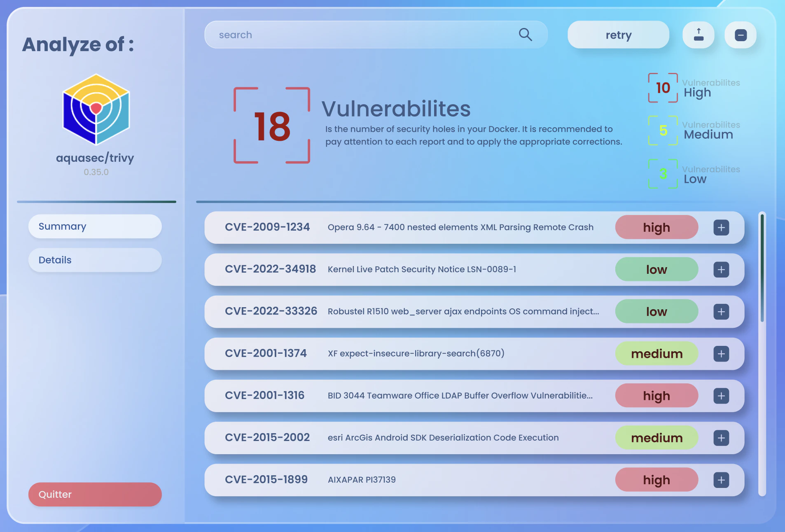
Task: Select the CVE-2015-2002 identifier text
Action: [267, 437]
